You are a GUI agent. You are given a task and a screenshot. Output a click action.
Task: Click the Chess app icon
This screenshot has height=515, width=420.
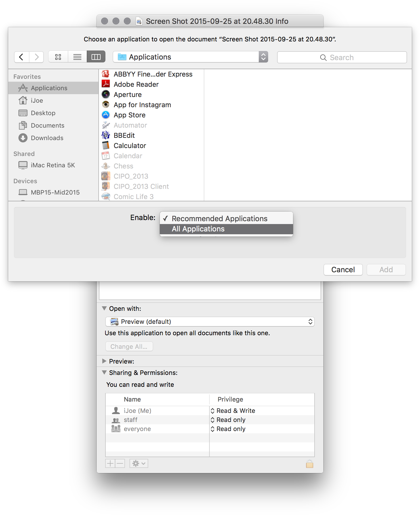106,166
